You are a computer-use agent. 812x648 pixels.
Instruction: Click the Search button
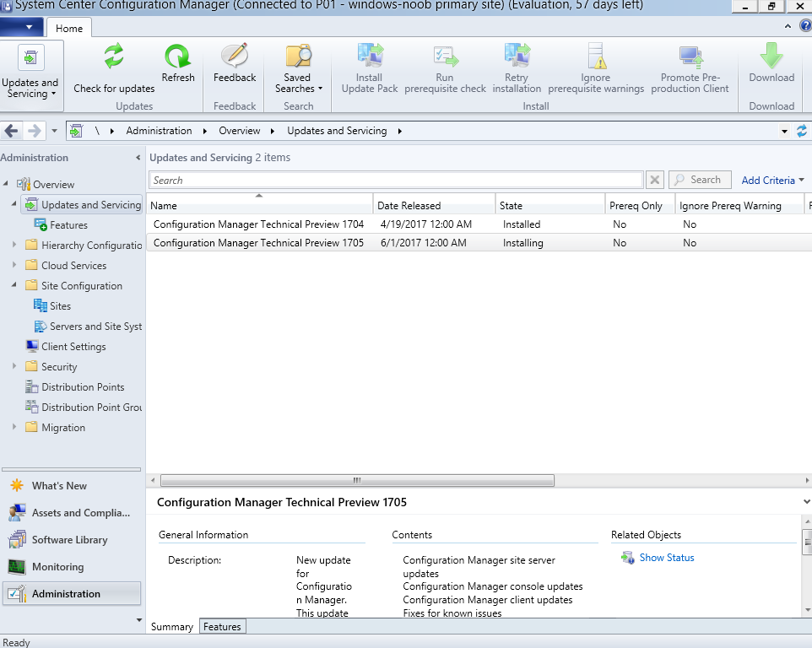pos(700,180)
